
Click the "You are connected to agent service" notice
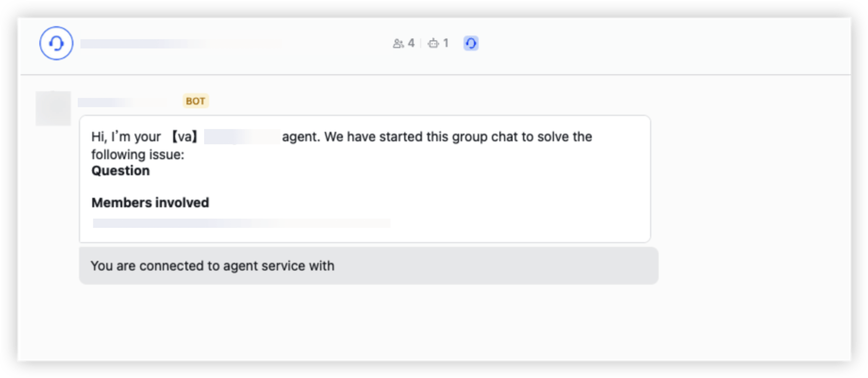[212, 266]
